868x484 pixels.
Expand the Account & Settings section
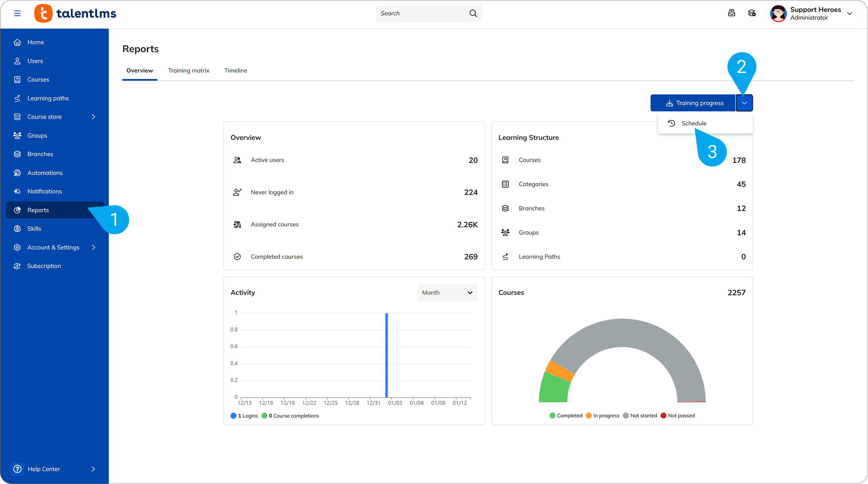[54, 247]
